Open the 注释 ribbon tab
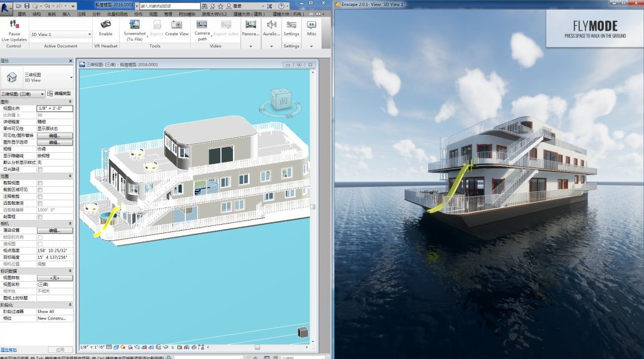Screen dimensions: 644x359 [81, 14]
